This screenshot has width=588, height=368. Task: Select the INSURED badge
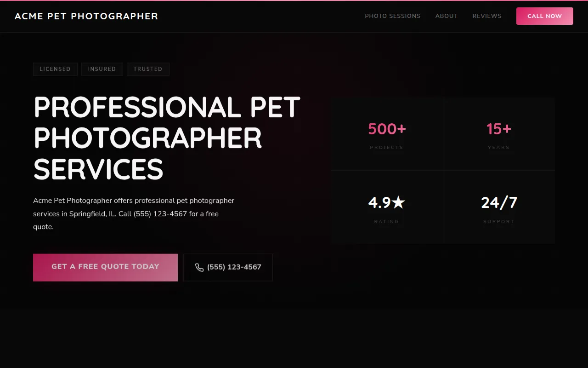pos(102,69)
